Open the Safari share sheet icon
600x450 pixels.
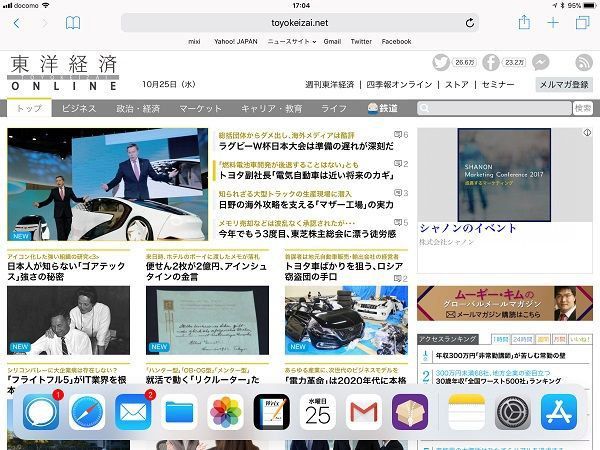pos(524,22)
